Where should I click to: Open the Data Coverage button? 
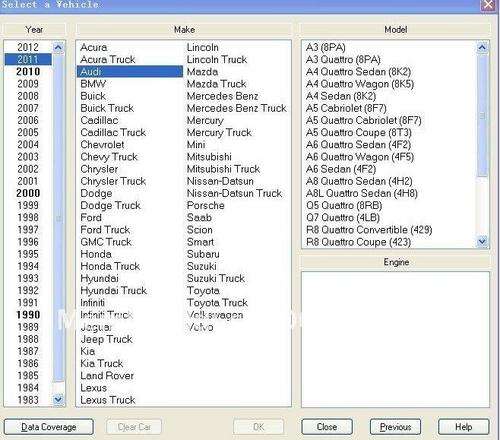click(49, 427)
